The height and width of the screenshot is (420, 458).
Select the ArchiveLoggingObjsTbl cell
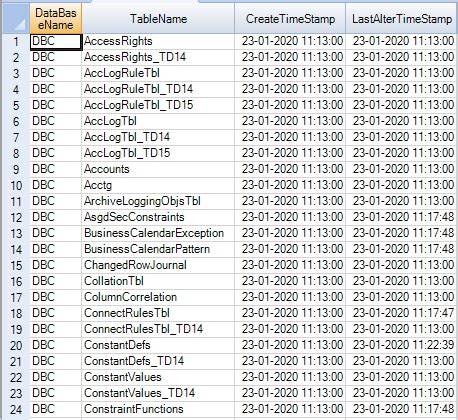point(158,201)
